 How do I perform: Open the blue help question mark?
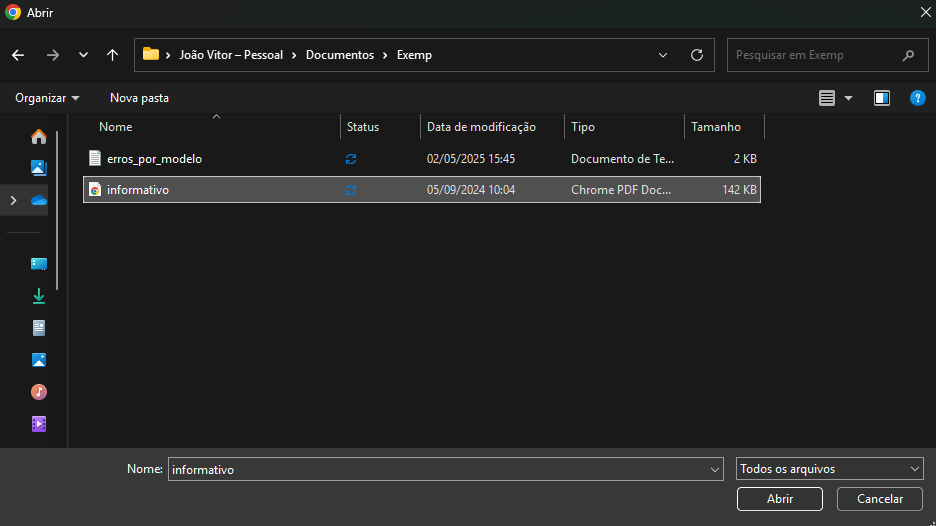[917, 98]
